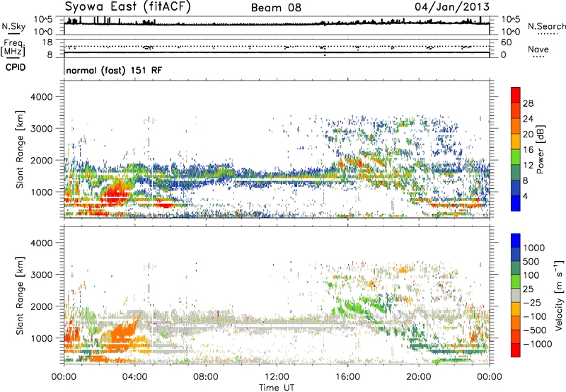Pick blue Power segment between 4 and 8

point(516,188)
